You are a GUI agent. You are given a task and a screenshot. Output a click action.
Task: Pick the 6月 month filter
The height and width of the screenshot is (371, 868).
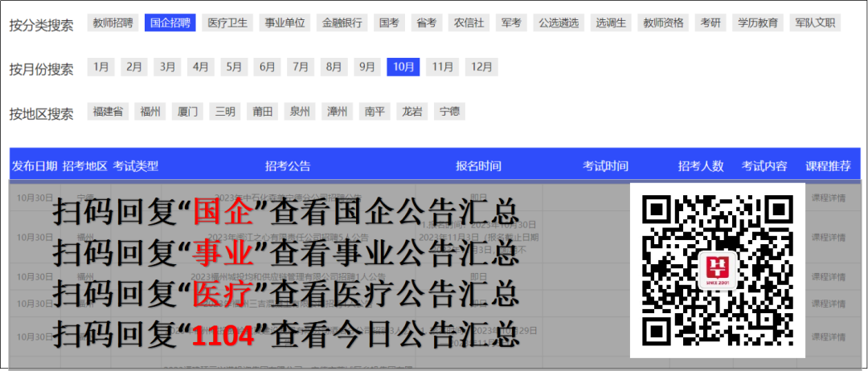(267, 67)
